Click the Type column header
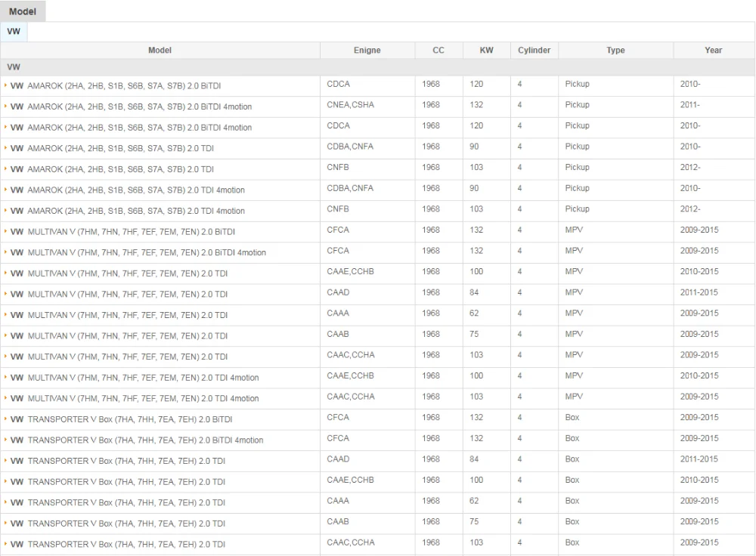Screen dimensions: 756x556 [615, 50]
